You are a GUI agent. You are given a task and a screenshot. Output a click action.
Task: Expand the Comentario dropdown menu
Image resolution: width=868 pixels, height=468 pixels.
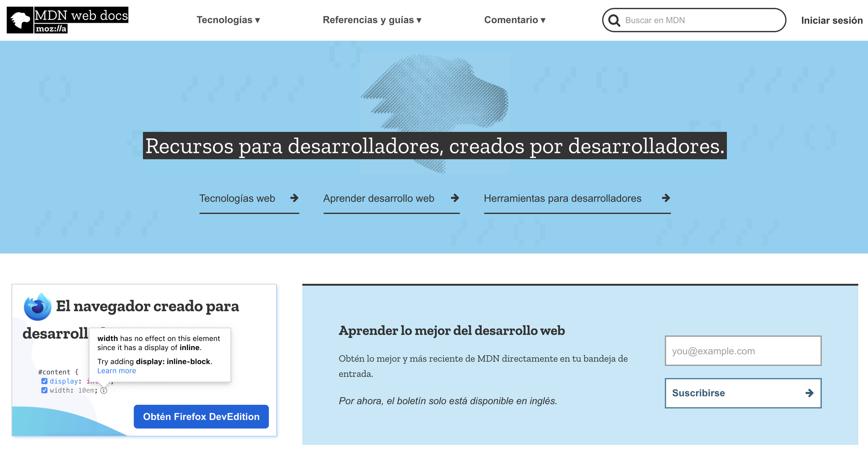click(x=515, y=20)
